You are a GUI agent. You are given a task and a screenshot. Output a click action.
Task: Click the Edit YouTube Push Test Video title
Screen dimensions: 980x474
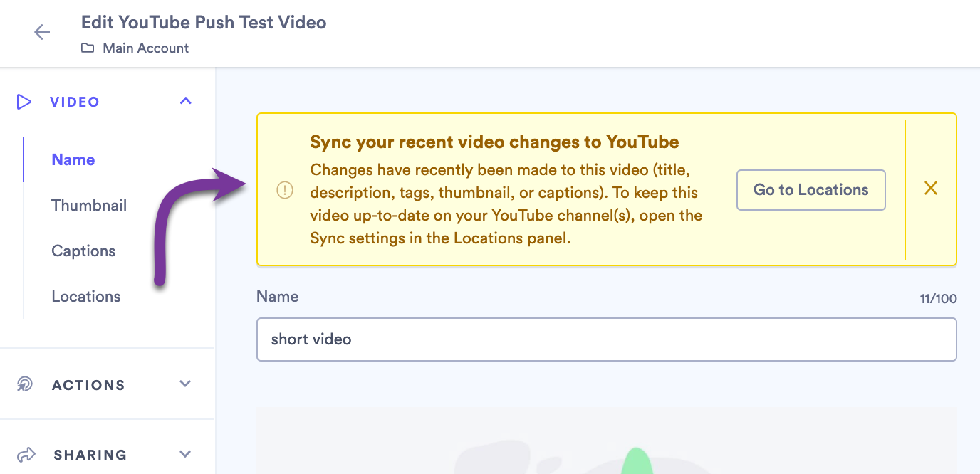[x=204, y=22]
